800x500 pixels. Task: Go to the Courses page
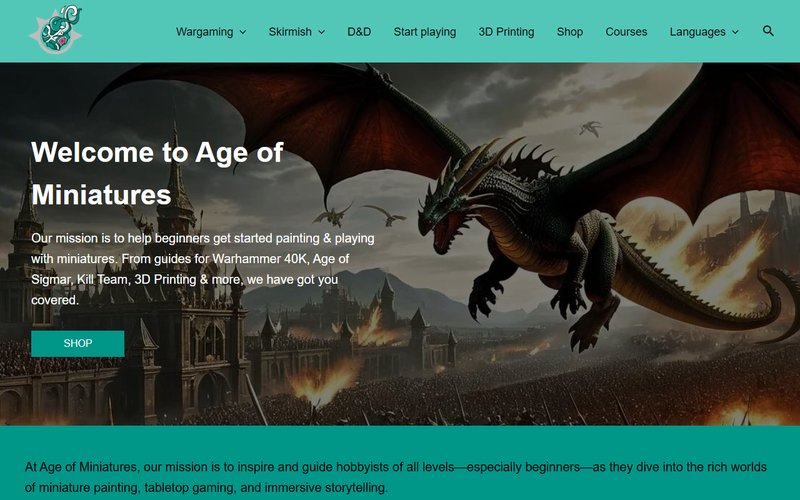point(626,32)
